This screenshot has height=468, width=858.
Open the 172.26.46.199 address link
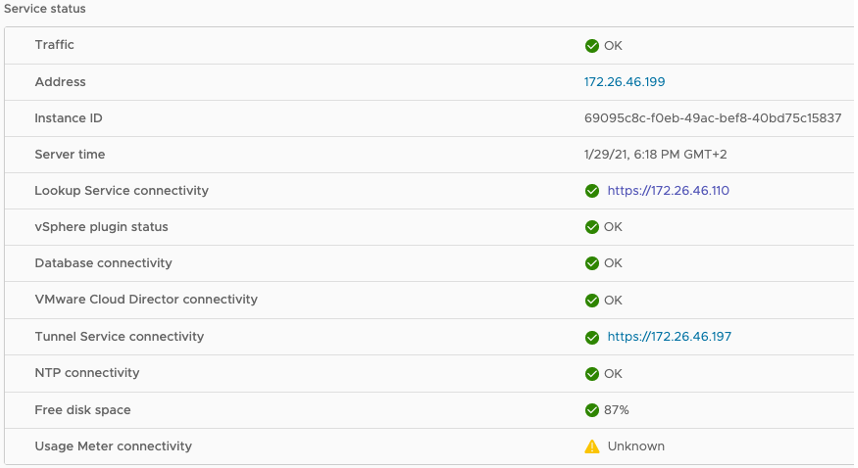pyautogui.click(x=624, y=82)
